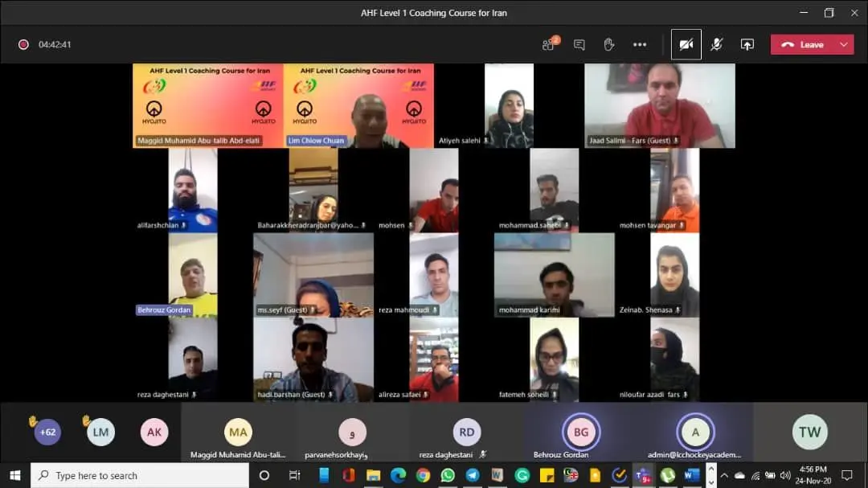This screenshot has width=868, height=488.
Task: Open Task View on the taskbar
Action: (294, 475)
